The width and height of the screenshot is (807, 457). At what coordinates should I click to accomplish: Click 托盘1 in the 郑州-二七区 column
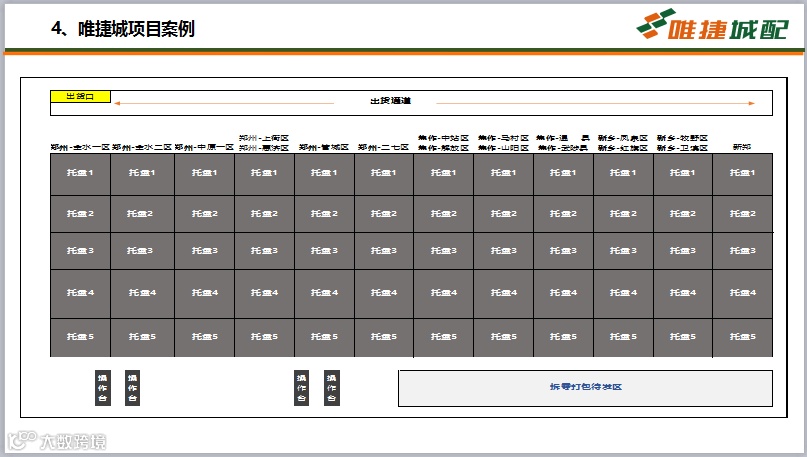point(383,174)
